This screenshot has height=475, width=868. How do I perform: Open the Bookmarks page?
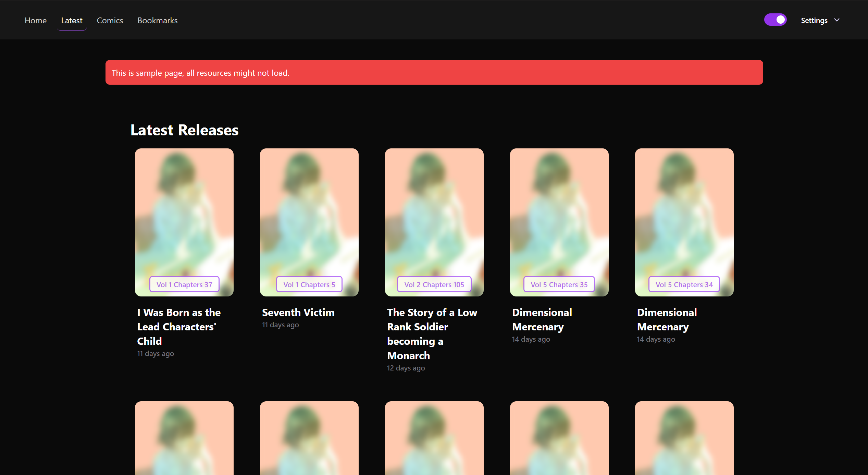tap(158, 21)
